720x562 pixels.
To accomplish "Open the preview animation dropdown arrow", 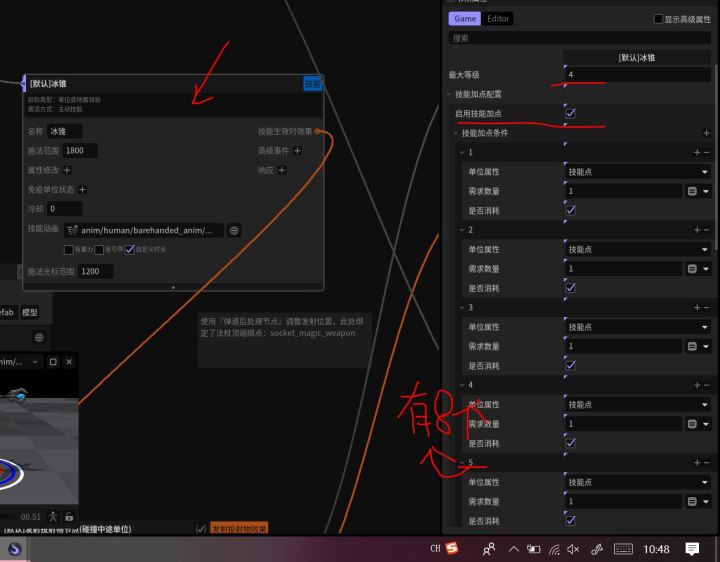I will click(35, 362).
